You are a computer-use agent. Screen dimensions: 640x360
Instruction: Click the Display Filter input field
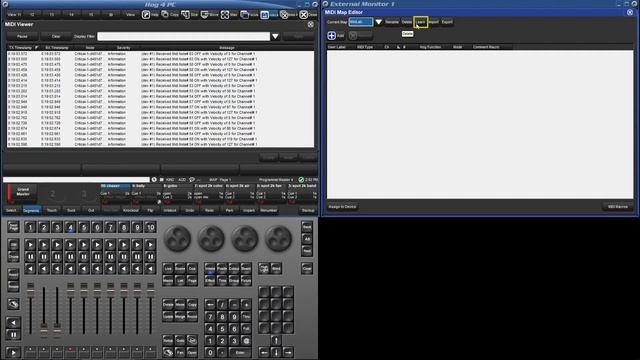tap(184, 36)
